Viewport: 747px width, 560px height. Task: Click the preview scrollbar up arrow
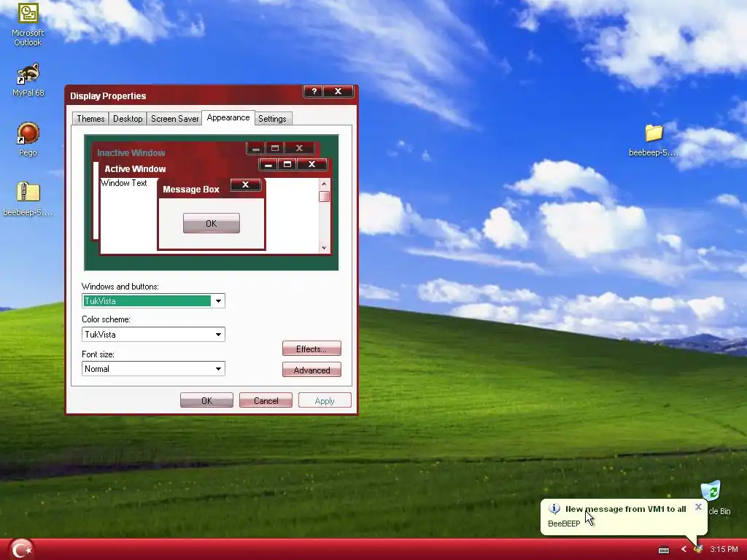click(x=324, y=184)
